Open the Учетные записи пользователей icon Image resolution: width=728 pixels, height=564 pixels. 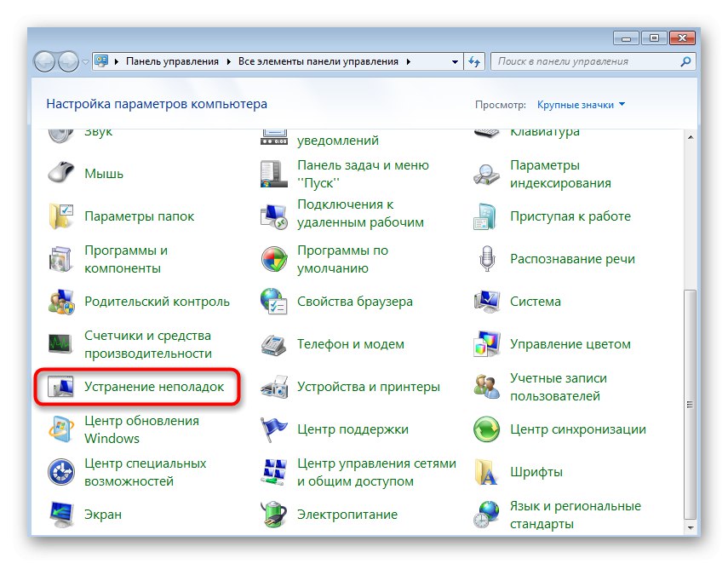pyautogui.click(x=486, y=387)
